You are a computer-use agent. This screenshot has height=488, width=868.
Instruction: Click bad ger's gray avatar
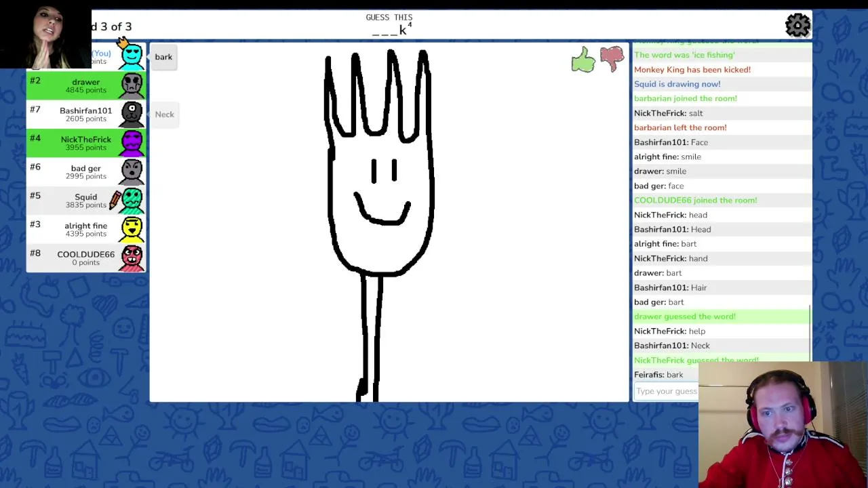[132, 171]
